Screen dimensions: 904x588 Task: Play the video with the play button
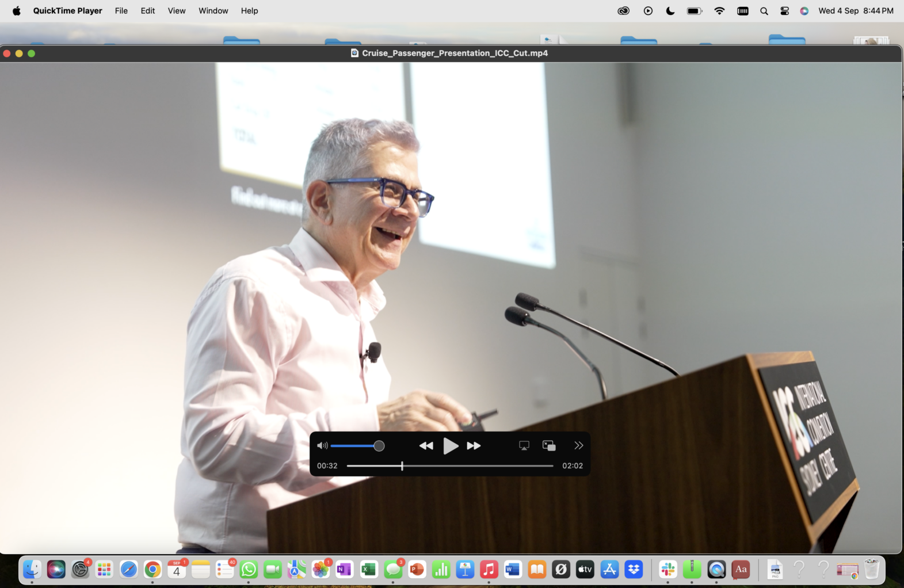(451, 446)
